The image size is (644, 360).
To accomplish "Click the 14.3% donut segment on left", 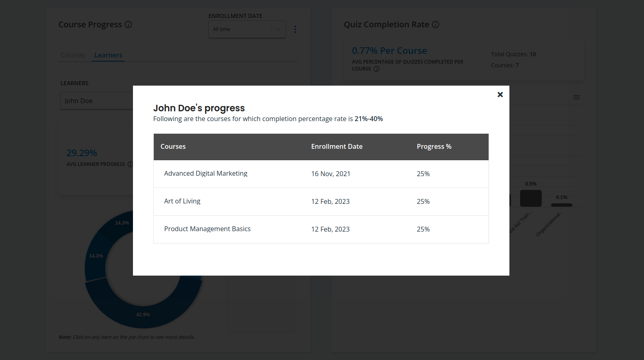I will tap(96, 256).
